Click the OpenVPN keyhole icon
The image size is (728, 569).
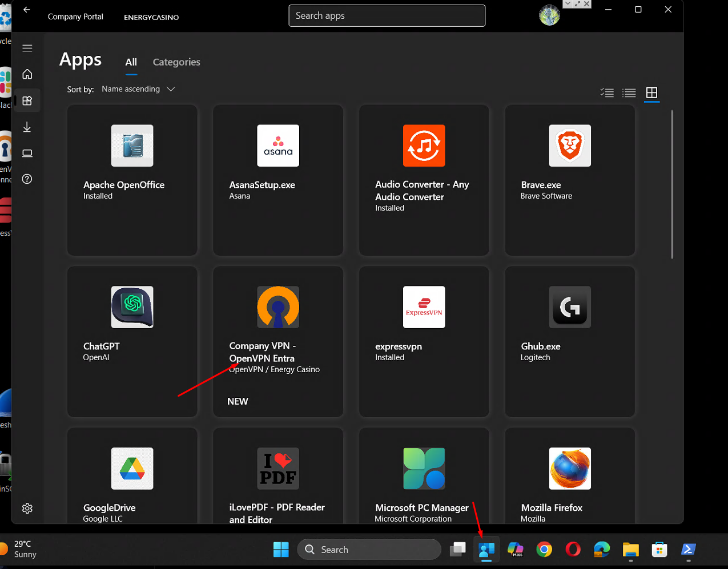point(278,307)
